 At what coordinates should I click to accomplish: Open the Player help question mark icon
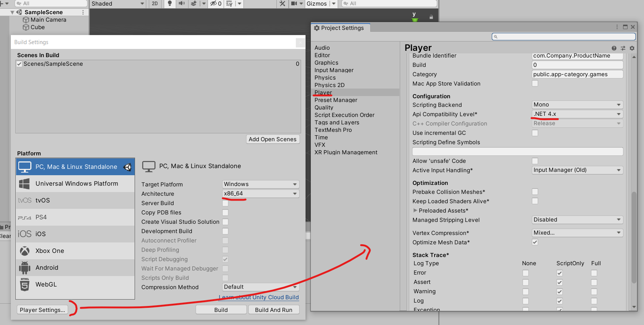[614, 48]
